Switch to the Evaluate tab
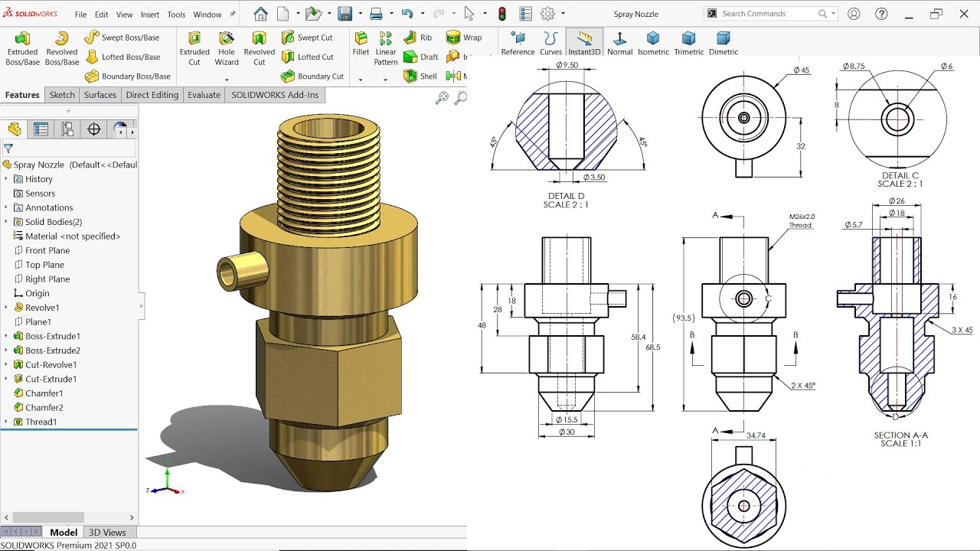980x551 pixels. tap(204, 95)
